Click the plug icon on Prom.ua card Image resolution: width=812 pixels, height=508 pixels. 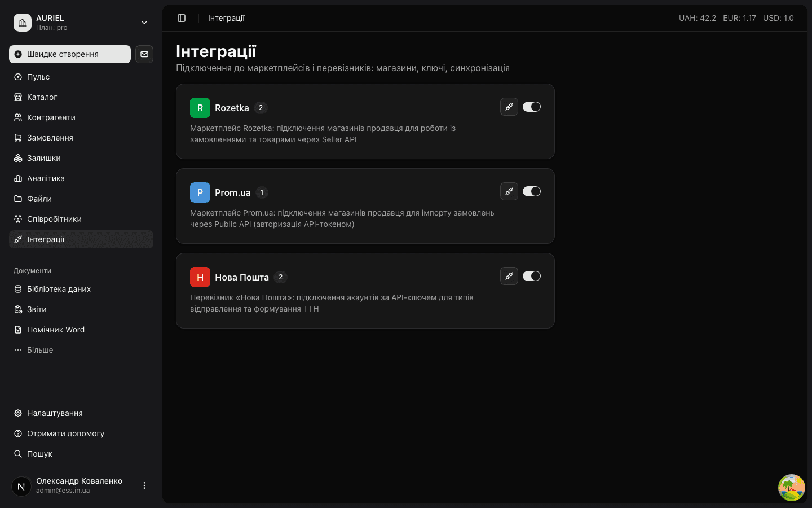click(x=509, y=191)
